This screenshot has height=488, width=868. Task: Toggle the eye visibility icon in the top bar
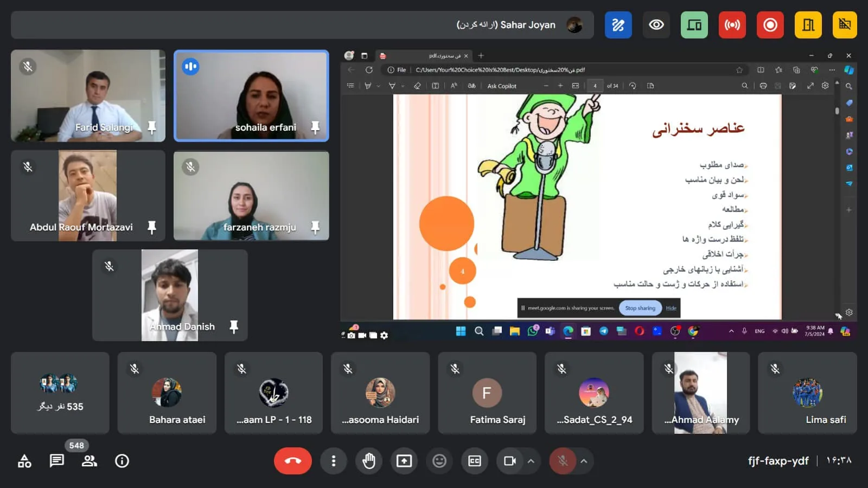coord(656,25)
